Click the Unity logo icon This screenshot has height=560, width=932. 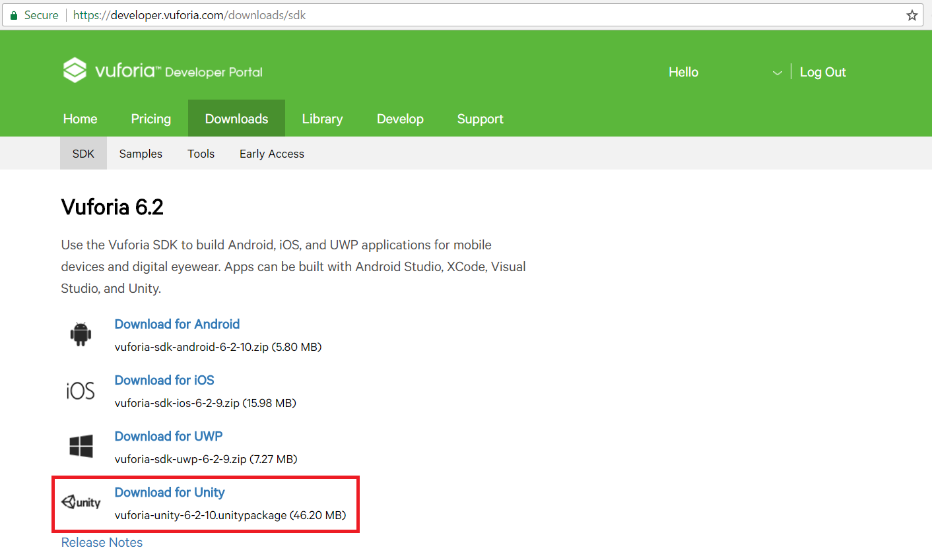(x=81, y=503)
